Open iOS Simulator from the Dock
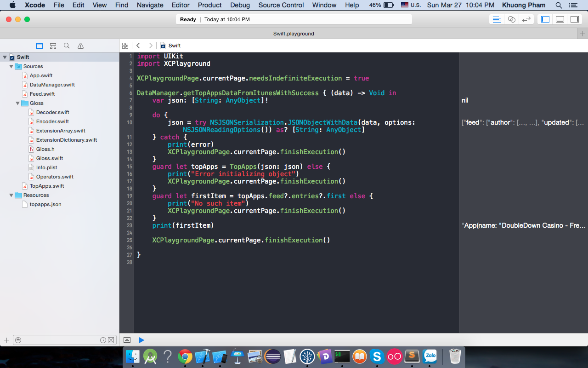 pos(220,356)
